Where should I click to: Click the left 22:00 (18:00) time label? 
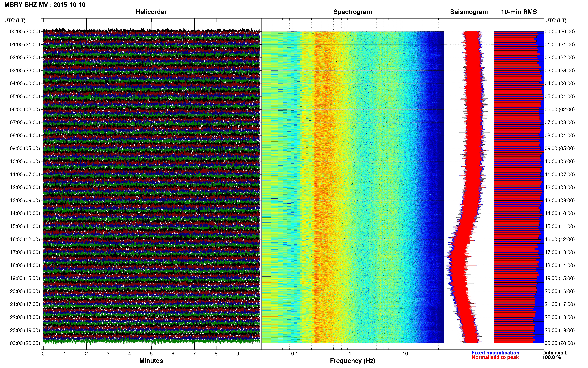(25, 317)
